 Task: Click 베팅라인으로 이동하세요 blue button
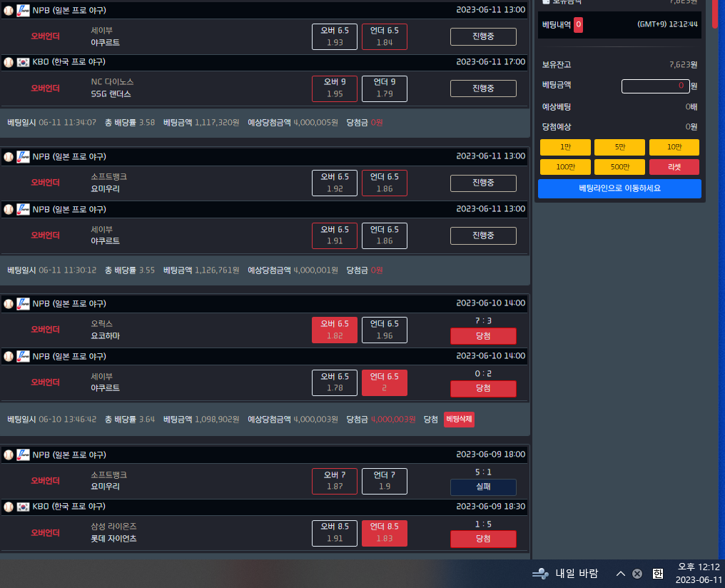[619, 188]
